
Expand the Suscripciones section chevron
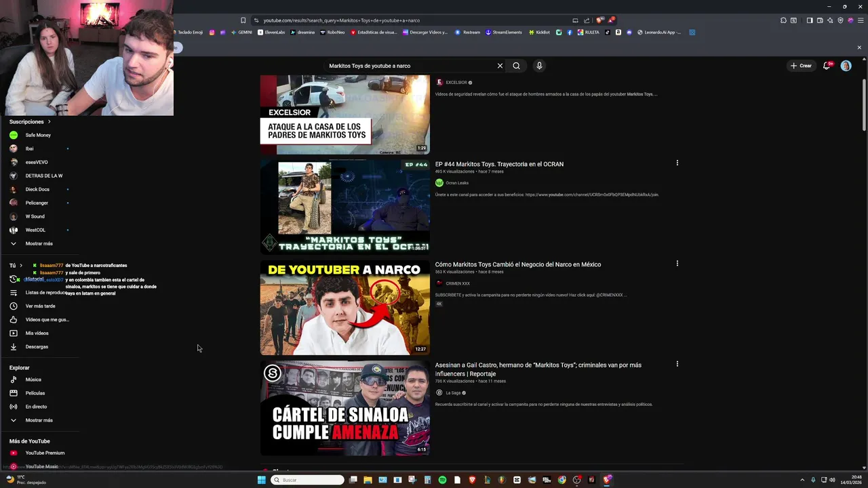pos(49,122)
